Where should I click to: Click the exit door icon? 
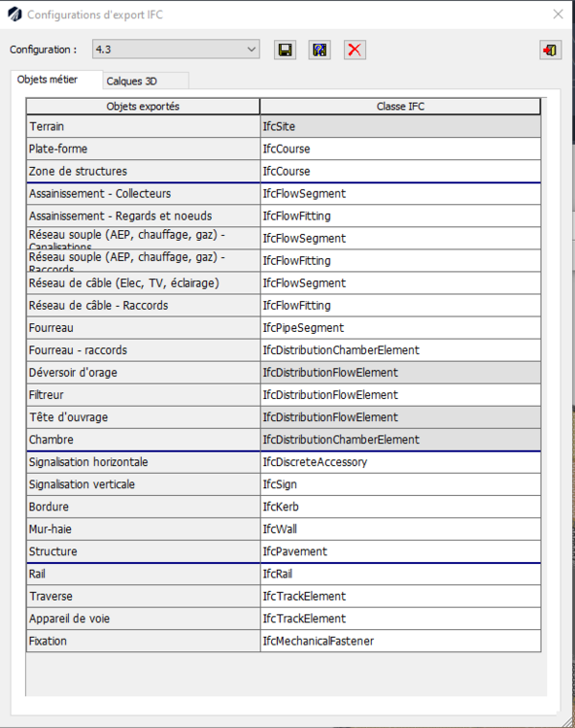click(x=551, y=50)
